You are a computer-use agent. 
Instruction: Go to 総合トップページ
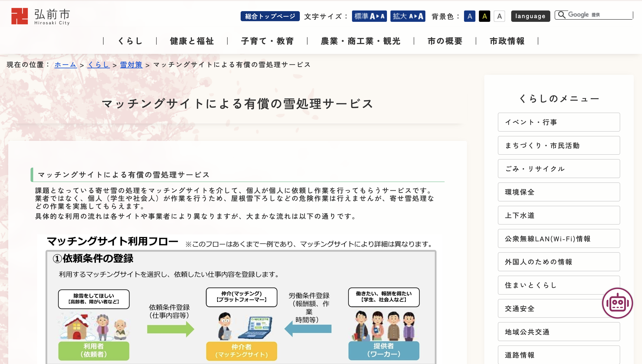point(270,16)
